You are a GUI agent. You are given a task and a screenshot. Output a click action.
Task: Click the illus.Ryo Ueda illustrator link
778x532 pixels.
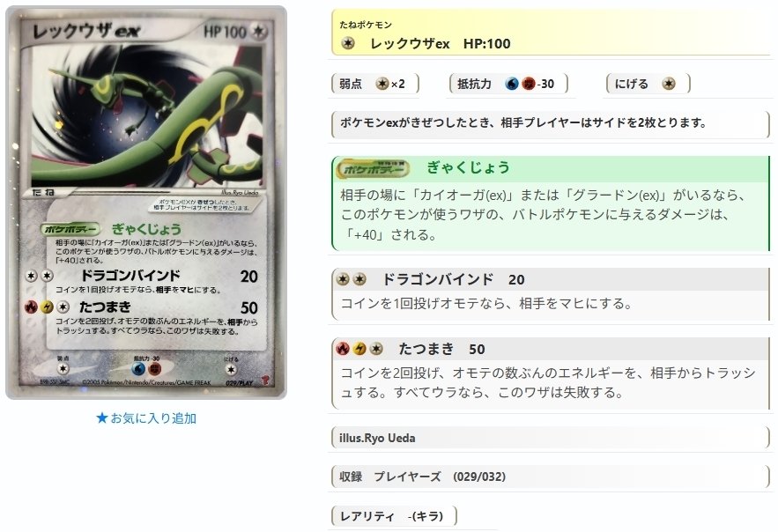(377, 438)
